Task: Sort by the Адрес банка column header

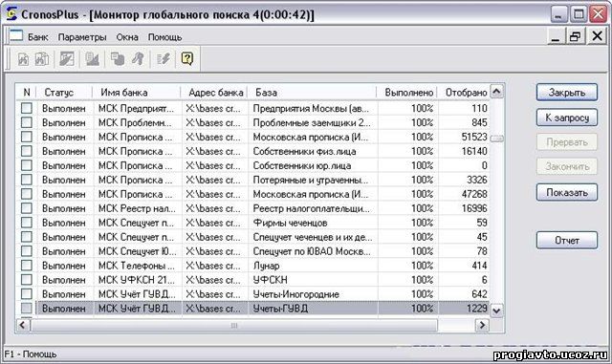Action: coord(214,93)
